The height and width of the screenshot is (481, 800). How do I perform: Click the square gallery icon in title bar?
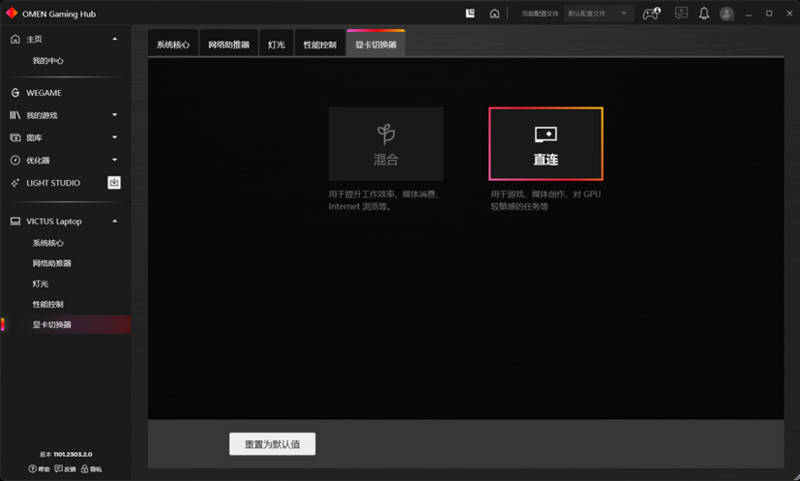[470, 13]
